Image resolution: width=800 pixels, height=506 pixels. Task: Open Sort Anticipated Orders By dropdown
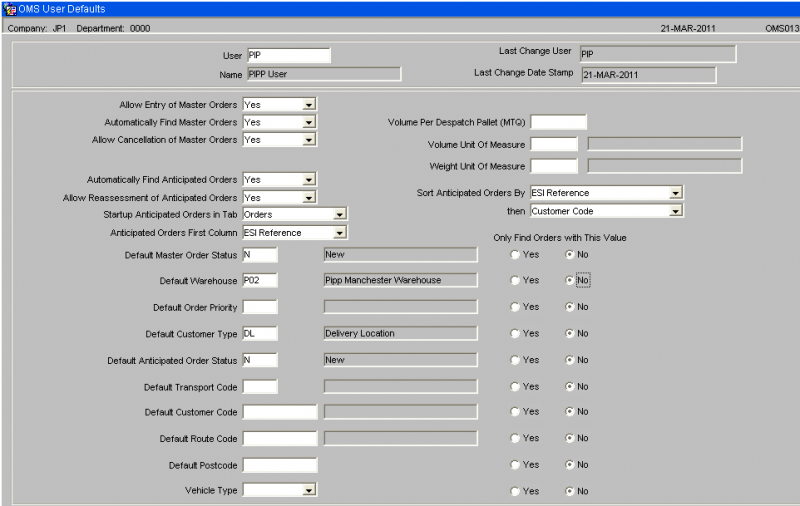coord(676,193)
